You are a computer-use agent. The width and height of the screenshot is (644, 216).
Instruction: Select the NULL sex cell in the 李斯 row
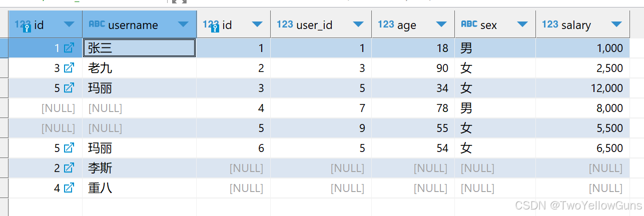point(495,168)
